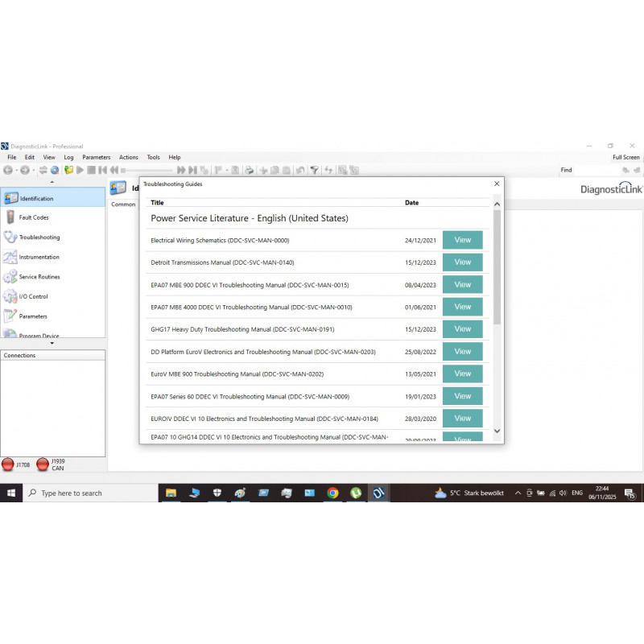Click the J1708 connection status indicator

pyautogui.click(x=8, y=464)
